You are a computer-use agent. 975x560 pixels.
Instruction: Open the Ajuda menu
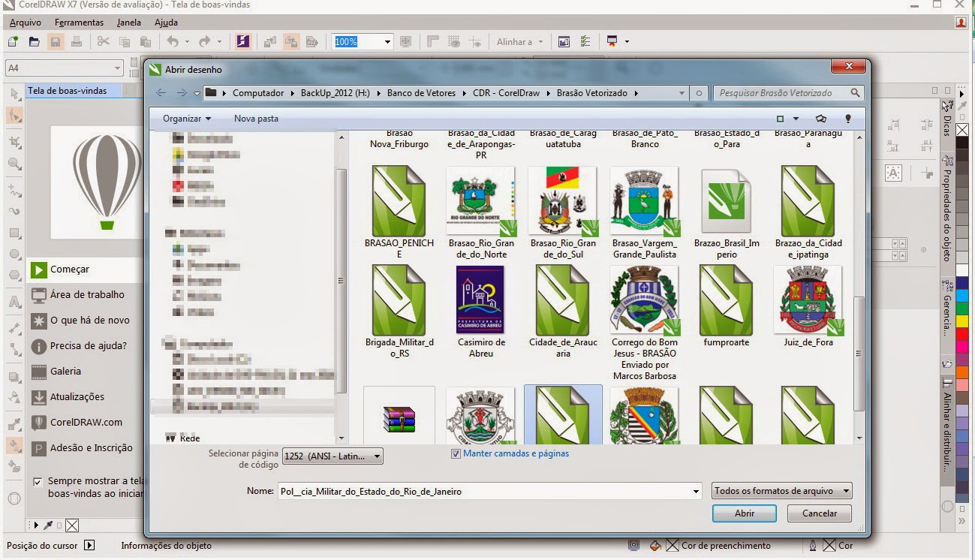coord(166,23)
